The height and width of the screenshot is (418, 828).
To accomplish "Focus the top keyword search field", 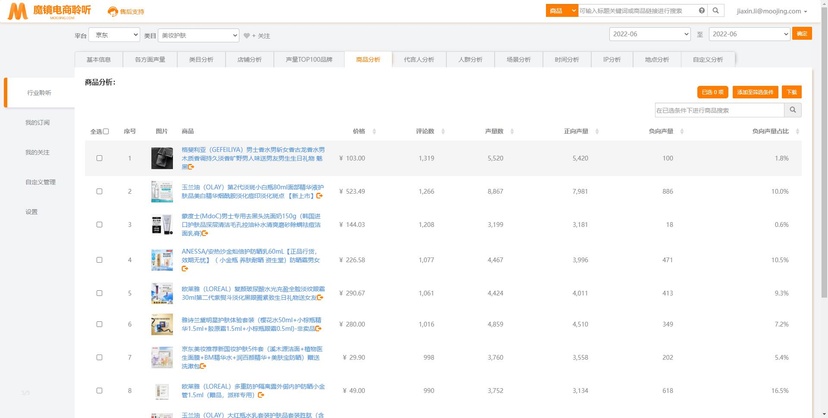I will (x=637, y=11).
